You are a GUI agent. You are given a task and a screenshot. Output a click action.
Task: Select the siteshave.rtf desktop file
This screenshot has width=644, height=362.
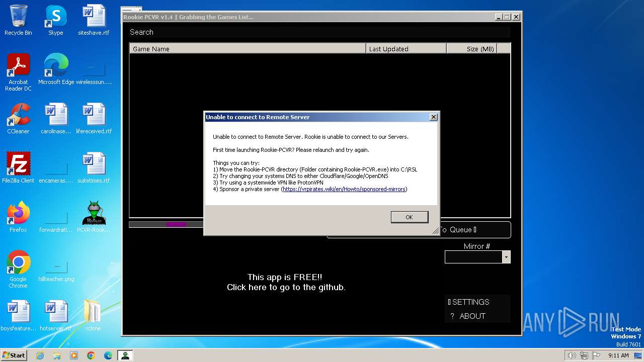coord(94,20)
